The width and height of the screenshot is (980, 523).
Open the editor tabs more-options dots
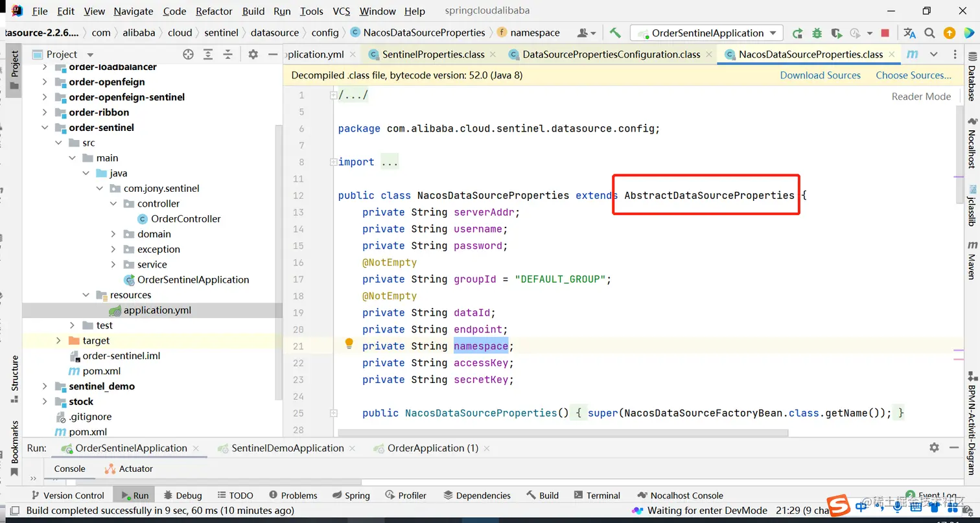tap(955, 54)
